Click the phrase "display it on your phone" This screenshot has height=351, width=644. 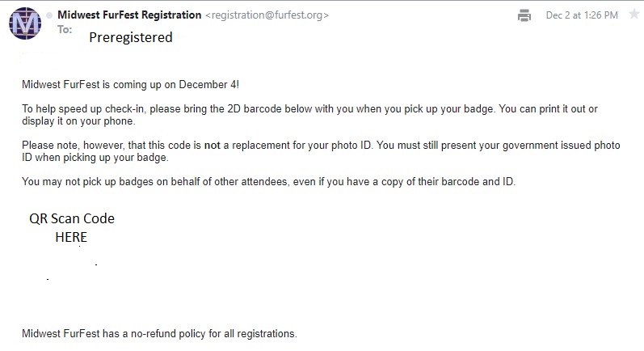pos(78,121)
